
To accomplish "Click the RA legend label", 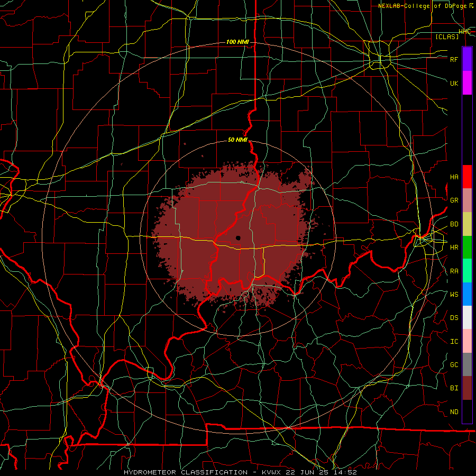I will pyautogui.click(x=454, y=271).
